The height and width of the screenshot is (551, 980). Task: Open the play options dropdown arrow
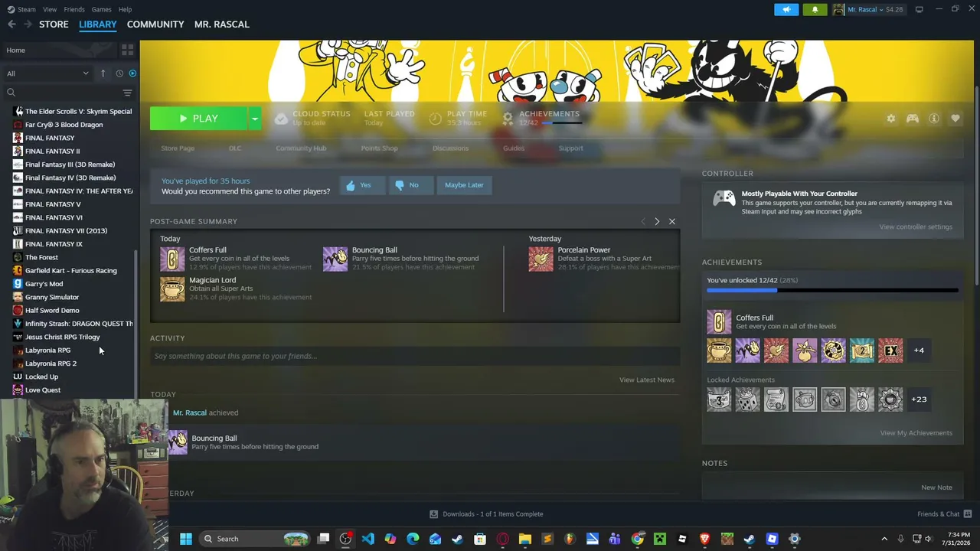254,119
